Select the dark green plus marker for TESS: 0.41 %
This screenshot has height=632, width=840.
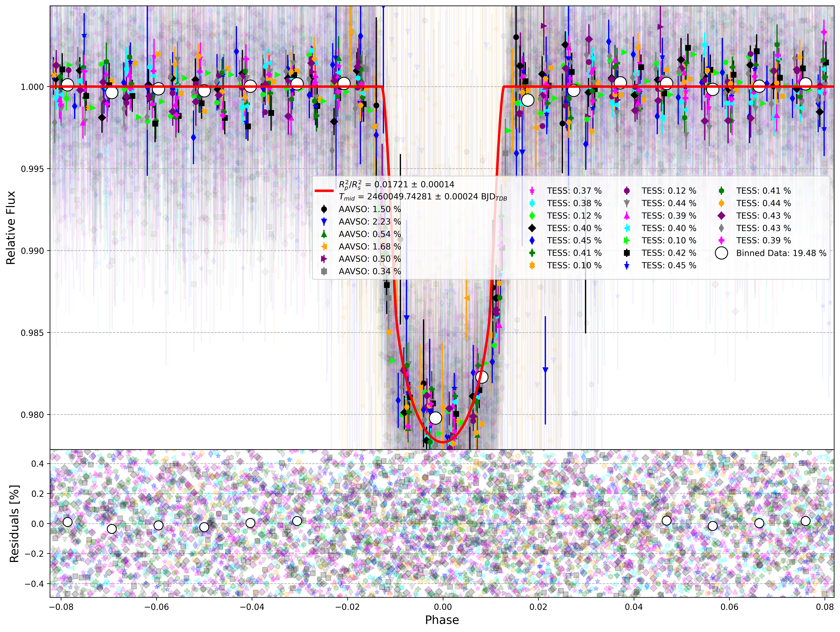tap(532, 253)
